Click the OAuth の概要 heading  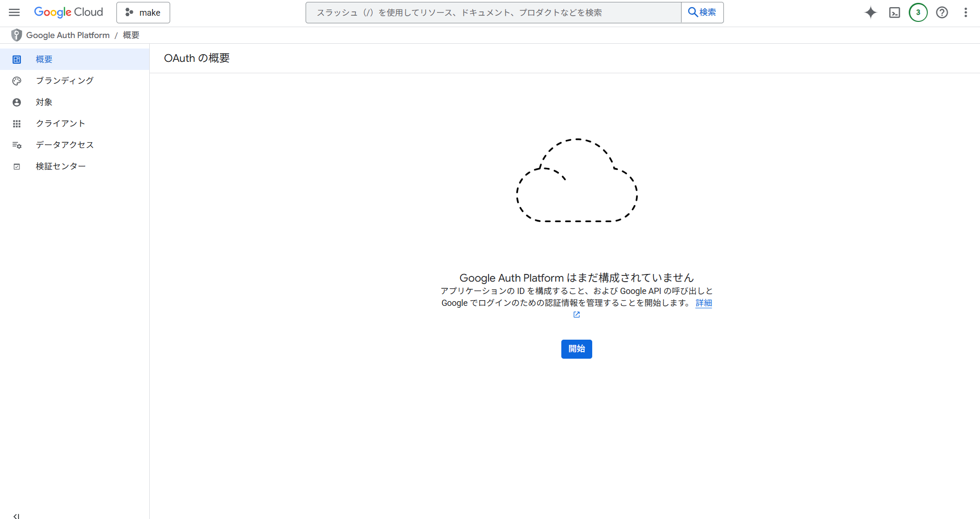197,58
